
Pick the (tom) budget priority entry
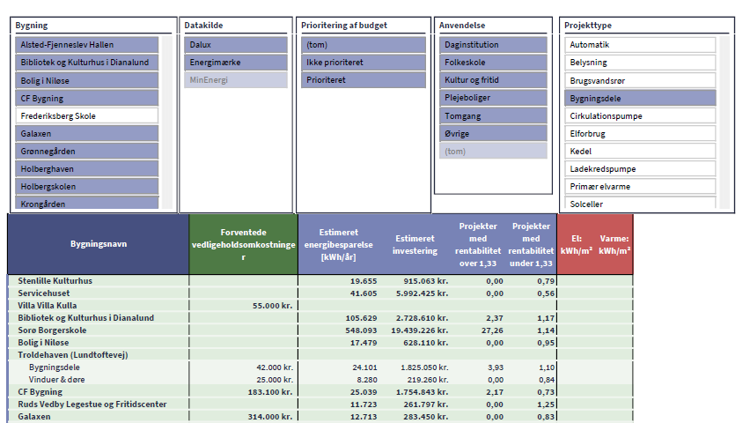[x=363, y=45]
